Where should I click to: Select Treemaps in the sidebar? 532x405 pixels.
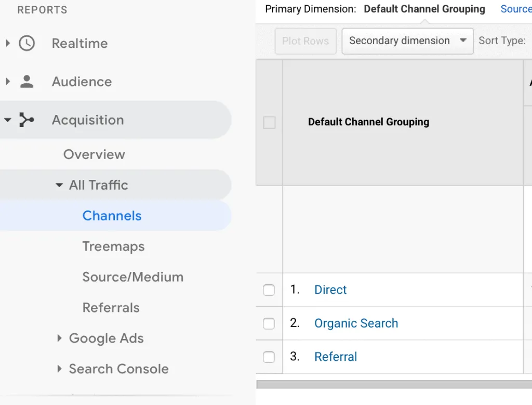pos(113,246)
